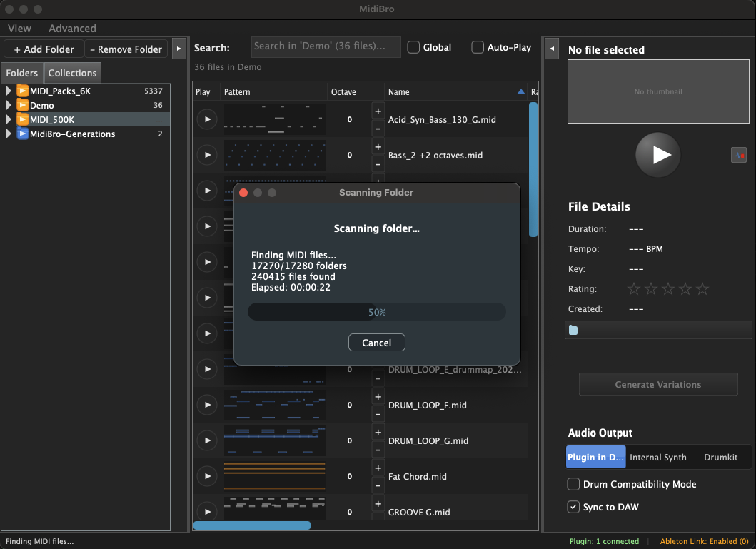Set the rating to one star
756x549 pixels.
(x=633, y=288)
